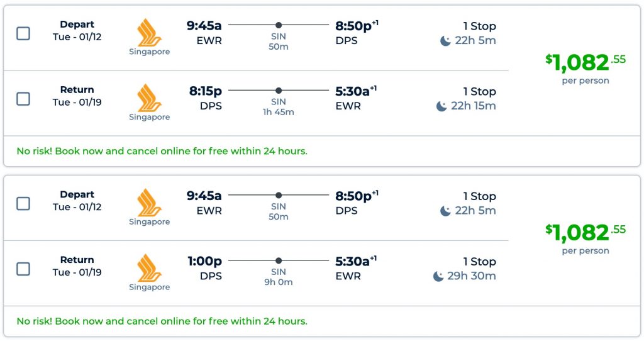The width and height of the screenshot is (644, 341).
Task: Open the second result's free 24-hour cancellation notice
Action: coord(162,321)
